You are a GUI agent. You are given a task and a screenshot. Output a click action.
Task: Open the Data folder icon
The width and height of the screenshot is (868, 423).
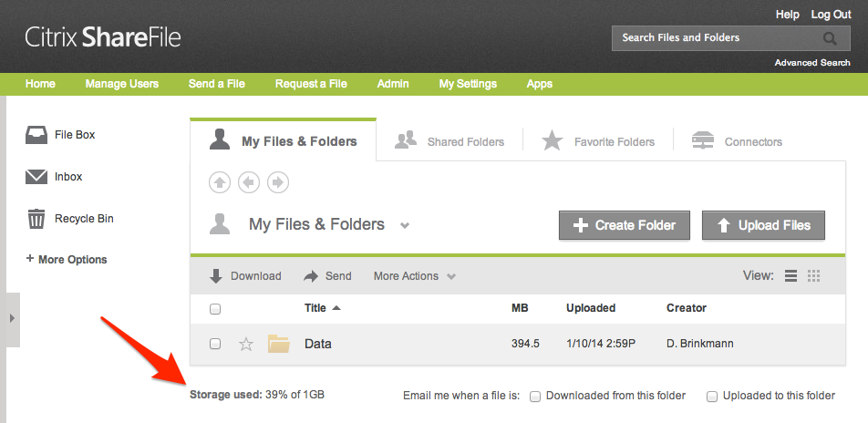tap(278, 344)
